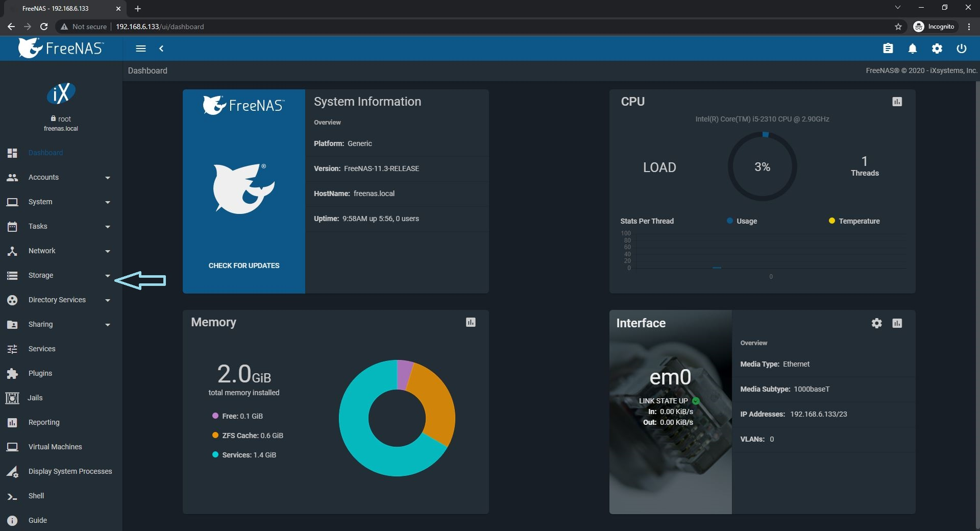Click the Storage stacked-disks icon
Screen dimensions: 980x531
point(12,275)
